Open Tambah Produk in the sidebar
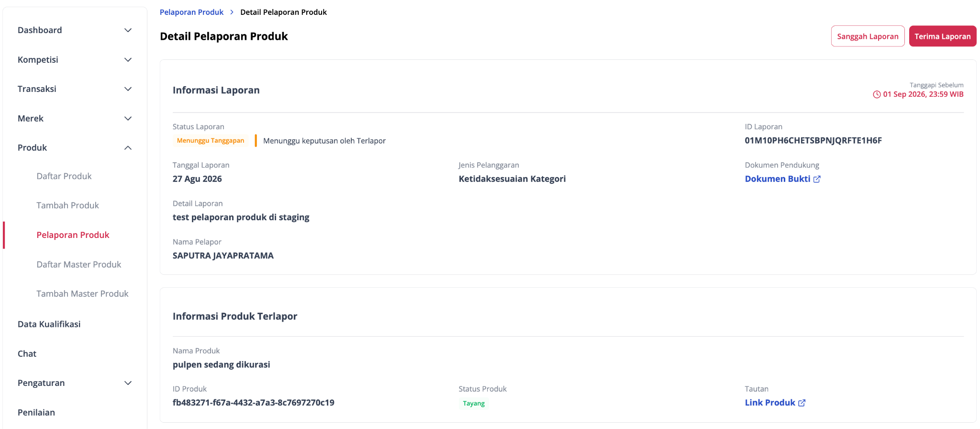This screenshot has height=429, width=980. pos(67,205)
